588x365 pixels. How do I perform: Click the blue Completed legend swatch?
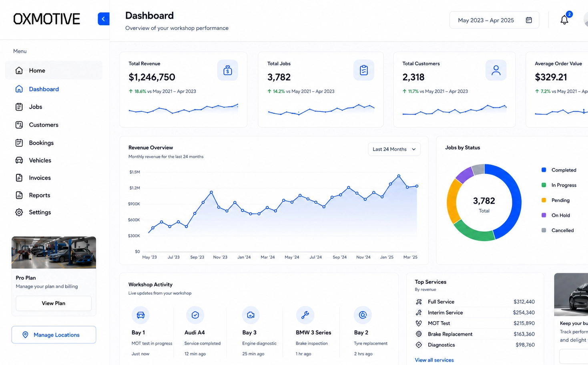[544, 170]
